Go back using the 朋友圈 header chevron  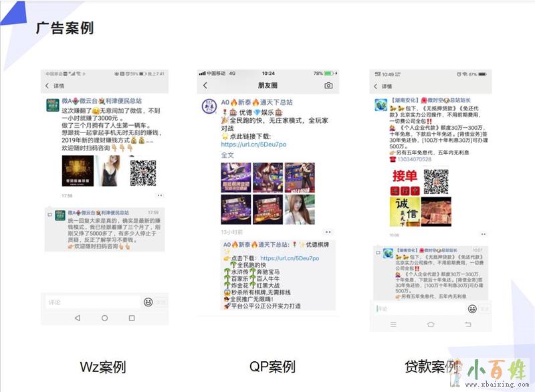(x=205, y=86)
